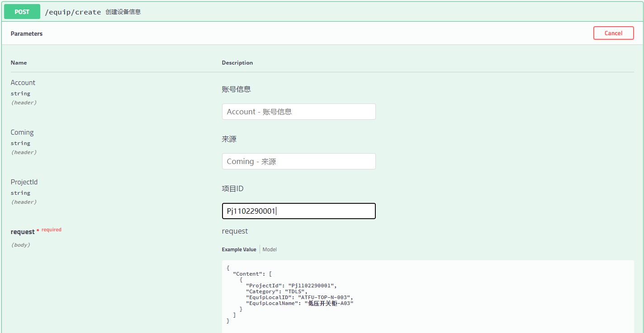Click the ProjectId field containing Pj1102290001

[x=298, y=211]
